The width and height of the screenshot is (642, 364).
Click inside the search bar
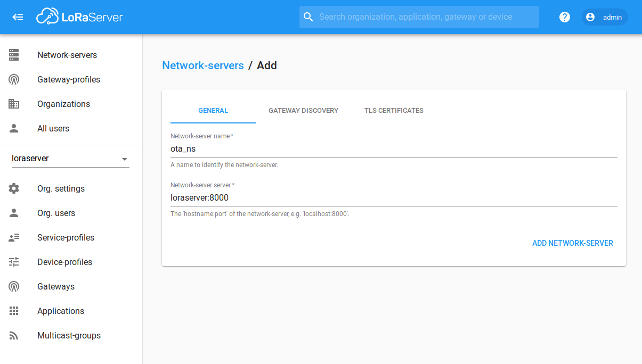[x=419, y=17]
